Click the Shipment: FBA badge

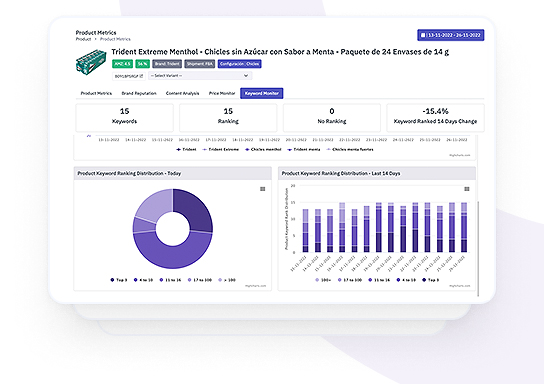200,64
